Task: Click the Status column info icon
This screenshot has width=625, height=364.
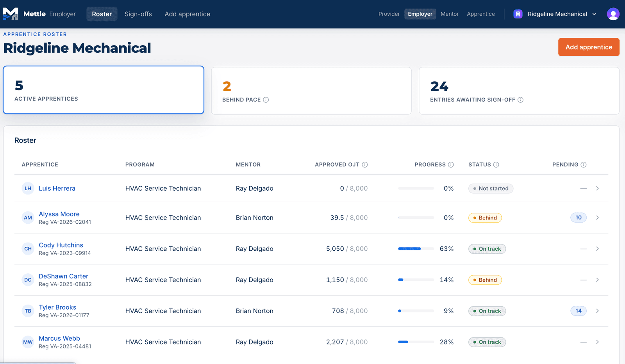Action: tap(496, 165)
